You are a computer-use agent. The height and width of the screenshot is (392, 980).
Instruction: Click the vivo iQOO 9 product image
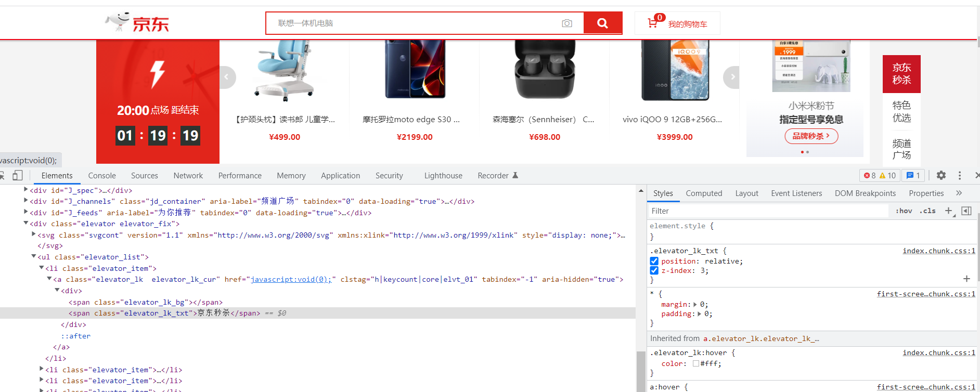click(675, 70)
